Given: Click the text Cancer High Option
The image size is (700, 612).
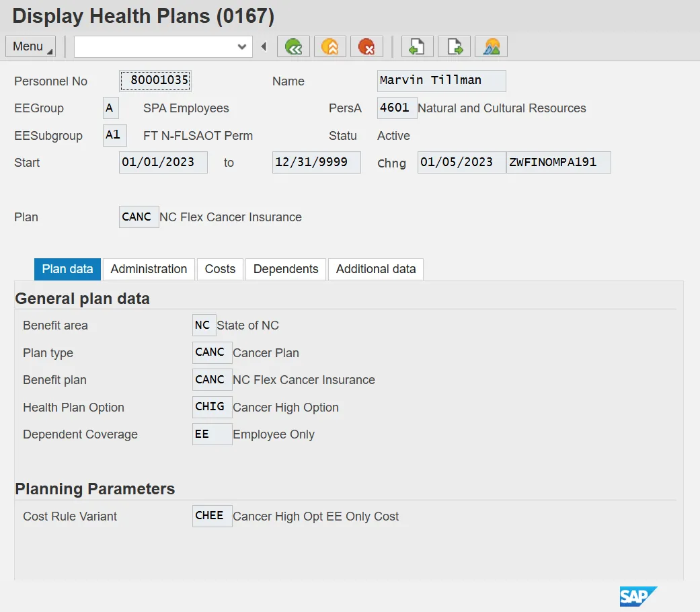Looking at the screenshot, I should tap(286, 408).
